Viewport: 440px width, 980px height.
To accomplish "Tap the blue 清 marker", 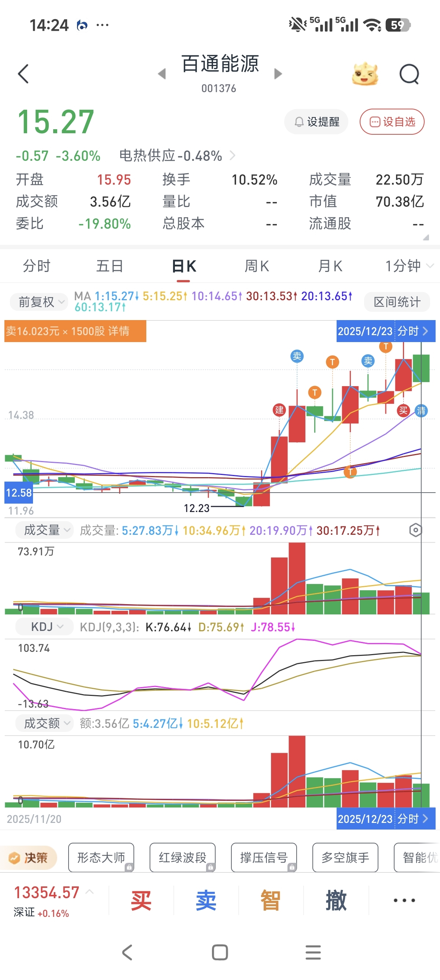I will point(421,410).
